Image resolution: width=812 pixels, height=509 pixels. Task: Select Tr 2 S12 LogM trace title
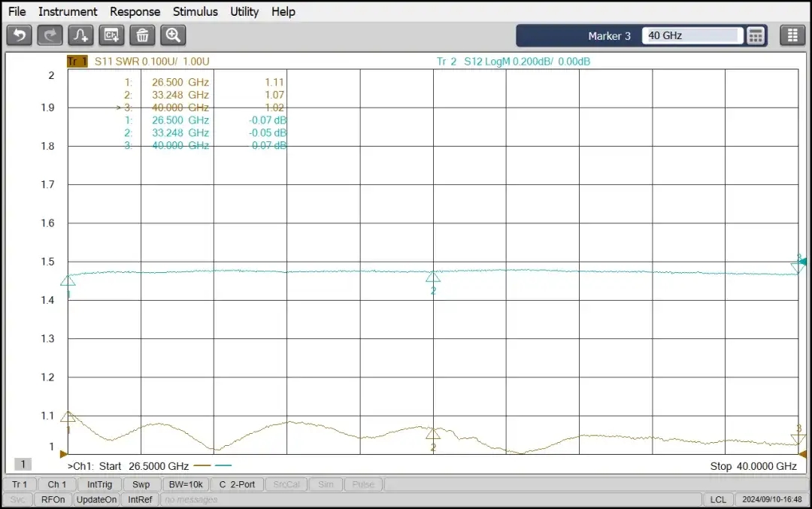coord(514,61)
